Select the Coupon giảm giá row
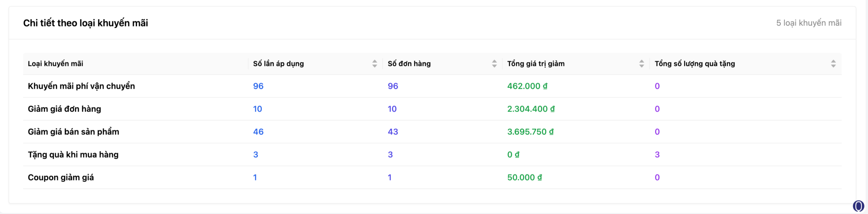868x214 pixels. pos(61,177)
